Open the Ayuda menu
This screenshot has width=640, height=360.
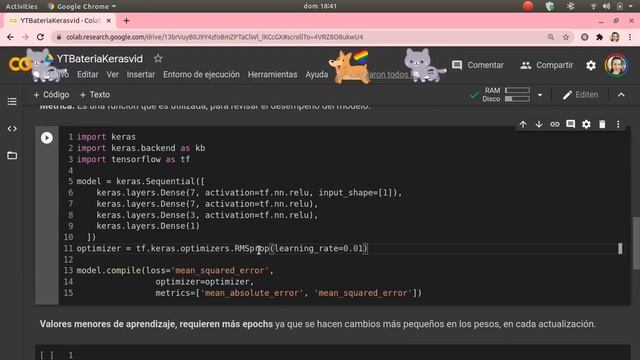(x=317, y=74)
